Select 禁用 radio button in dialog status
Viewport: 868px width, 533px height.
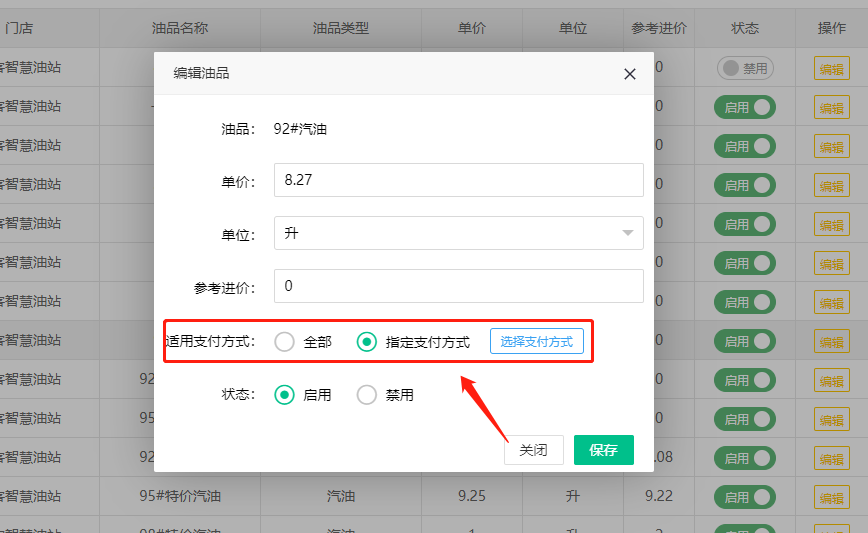pyautogui.click(x=367, y=395)
